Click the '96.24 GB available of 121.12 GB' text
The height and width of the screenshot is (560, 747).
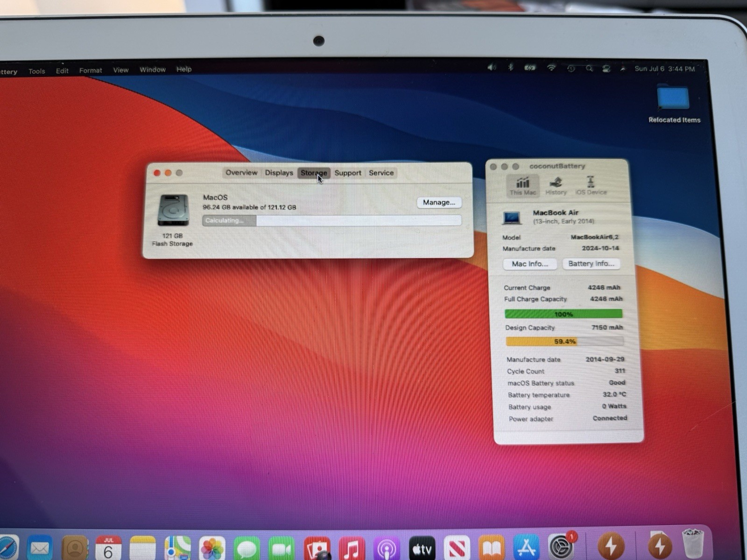tap(249, 207)
